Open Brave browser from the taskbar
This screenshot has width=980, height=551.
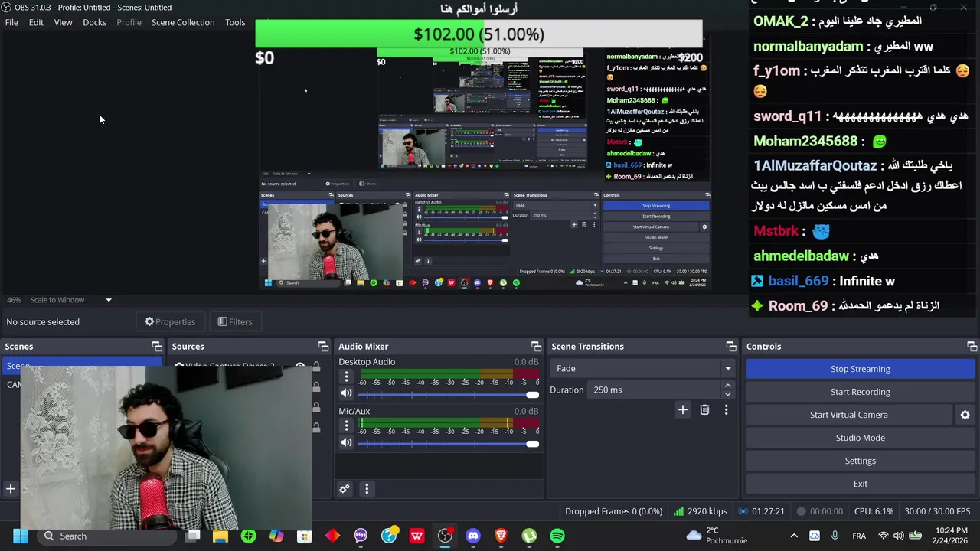click(501, 536)
